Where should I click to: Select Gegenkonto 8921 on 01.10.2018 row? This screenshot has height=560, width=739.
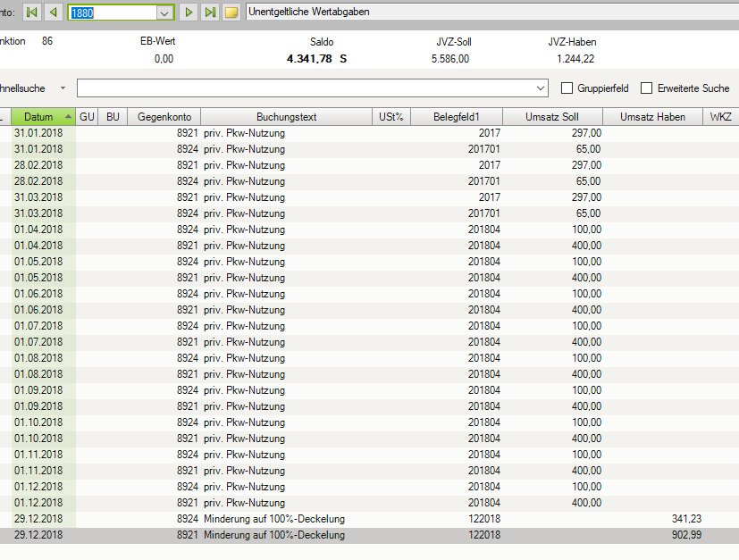click(187, 438)
